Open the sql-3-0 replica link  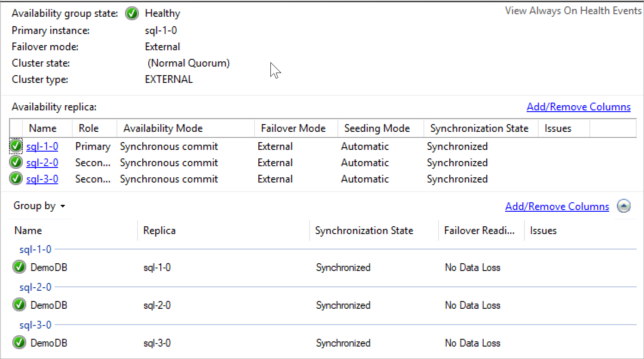click(42, 179)
